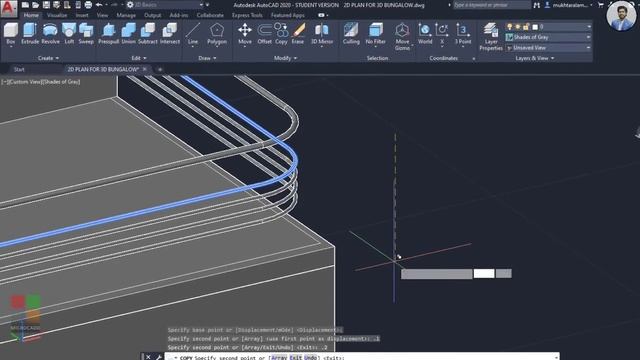640x360 pixels.
Task: Expand the Layers & View panel
Action: click(535, 58)
